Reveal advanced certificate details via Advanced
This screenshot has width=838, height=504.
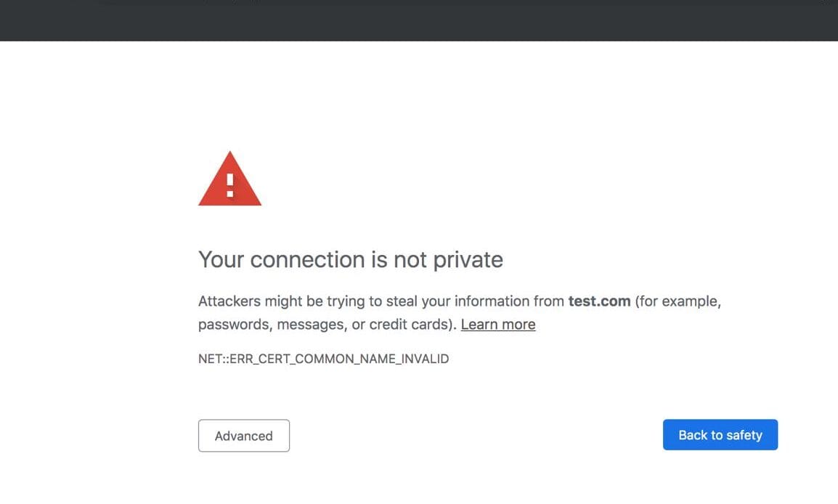pos(243,436)
